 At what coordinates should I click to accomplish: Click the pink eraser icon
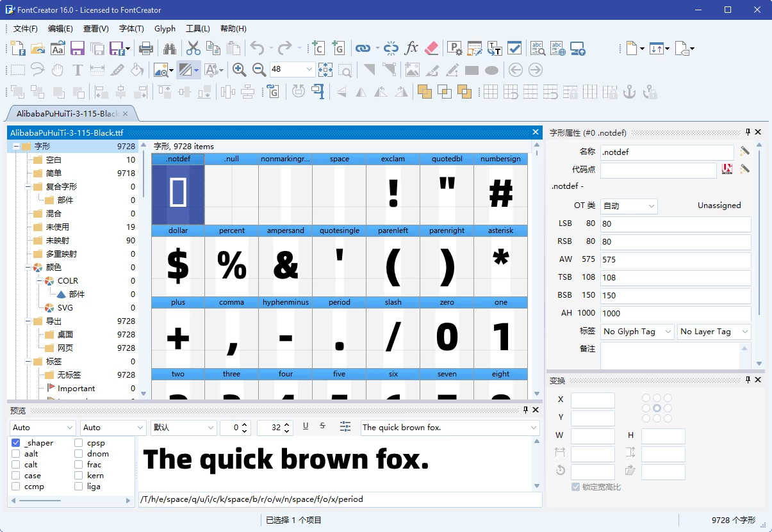click(431, 48)
